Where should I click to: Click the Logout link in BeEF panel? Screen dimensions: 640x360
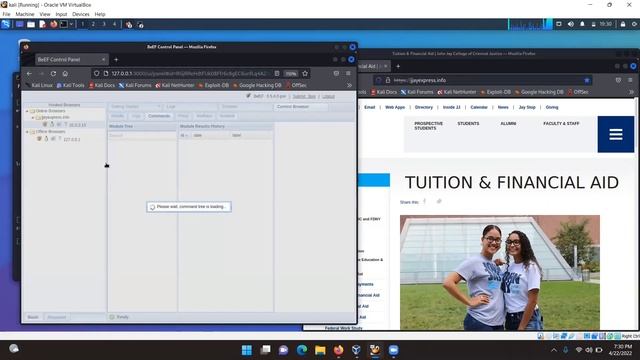[328, 96]
